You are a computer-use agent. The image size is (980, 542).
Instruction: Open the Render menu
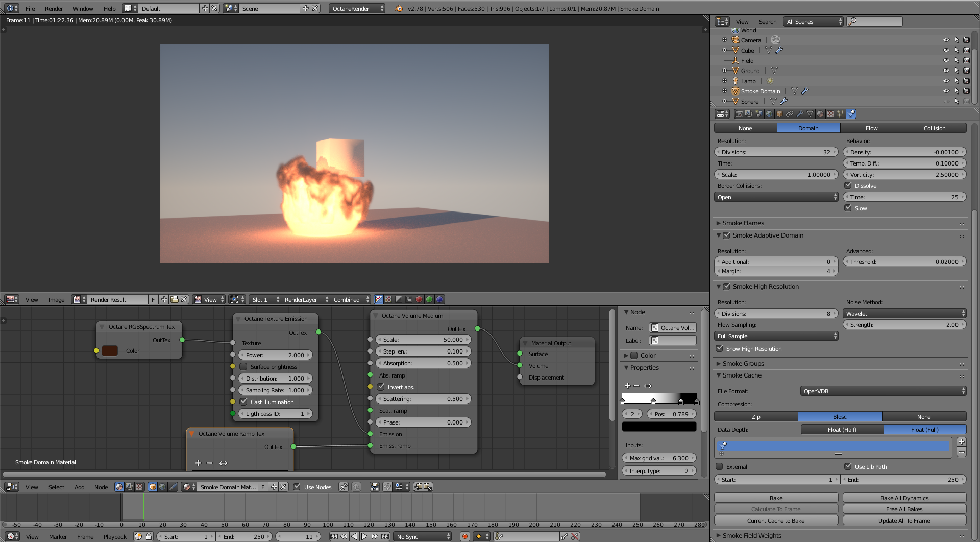[54, 9]
